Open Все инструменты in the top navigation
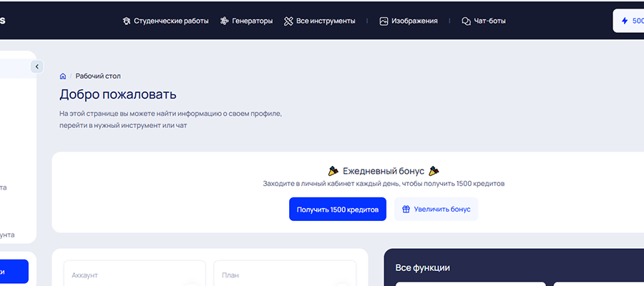Viewport: 644px width, 286px height. (320, 21)
